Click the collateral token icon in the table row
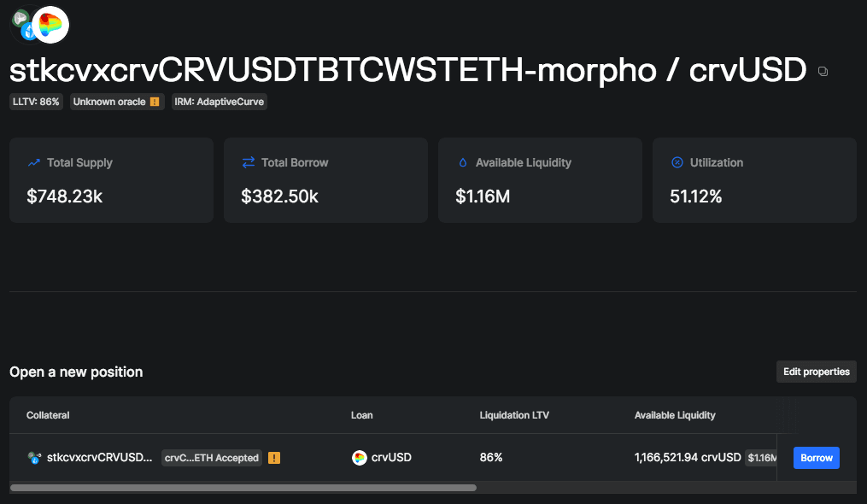 click(34, 458)
